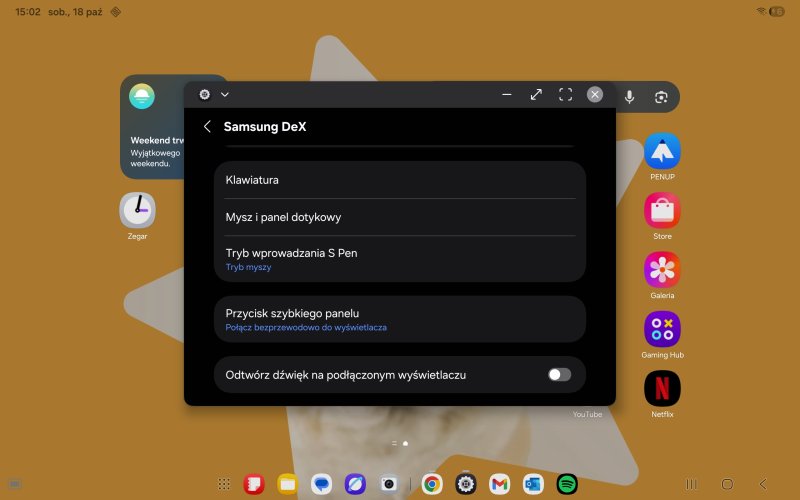Select Tryb wprowadzania S Pen option
The width and height of the screenshot is (800, 500).
click(x=399, y=258)
